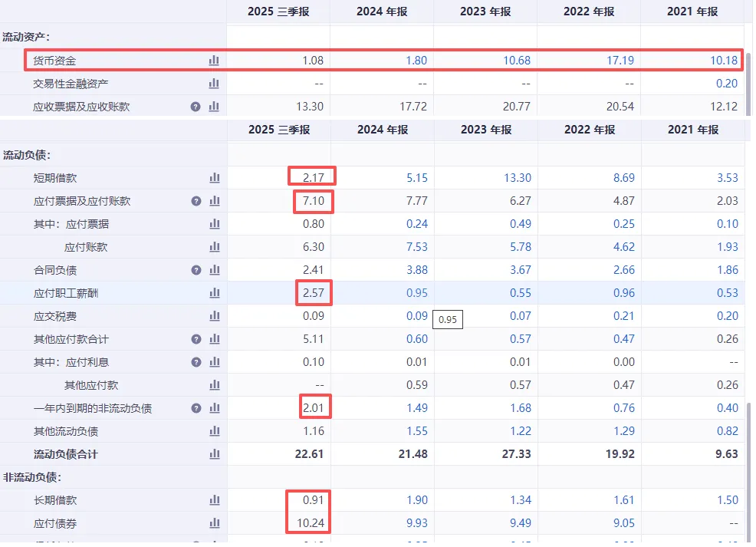Click help icon beside 一年内到期的非流动负债
756x547 pixels.
tap(196, 408)
